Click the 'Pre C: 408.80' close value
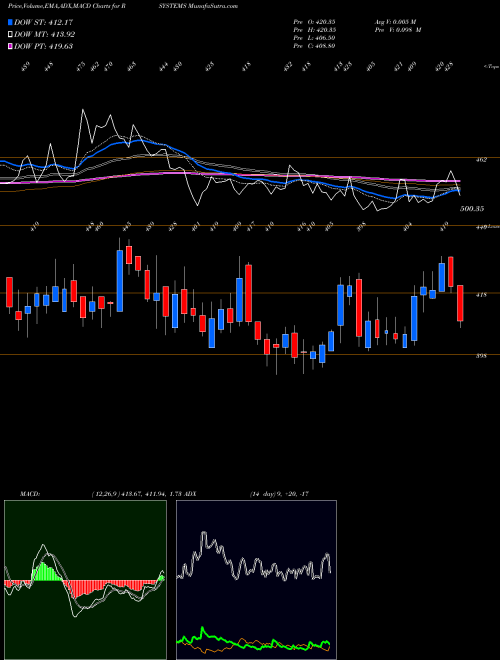 [314, 46]
